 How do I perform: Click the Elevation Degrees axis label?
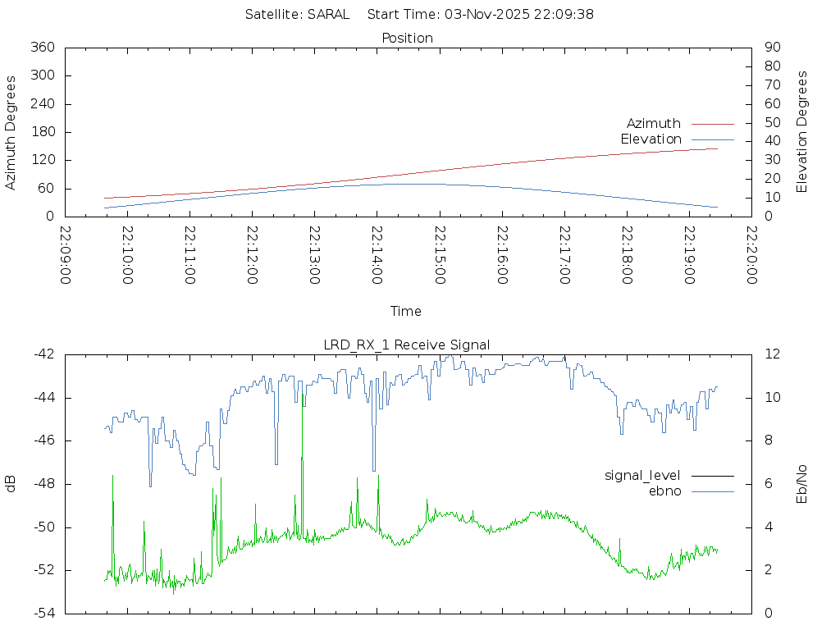(803, 132)
